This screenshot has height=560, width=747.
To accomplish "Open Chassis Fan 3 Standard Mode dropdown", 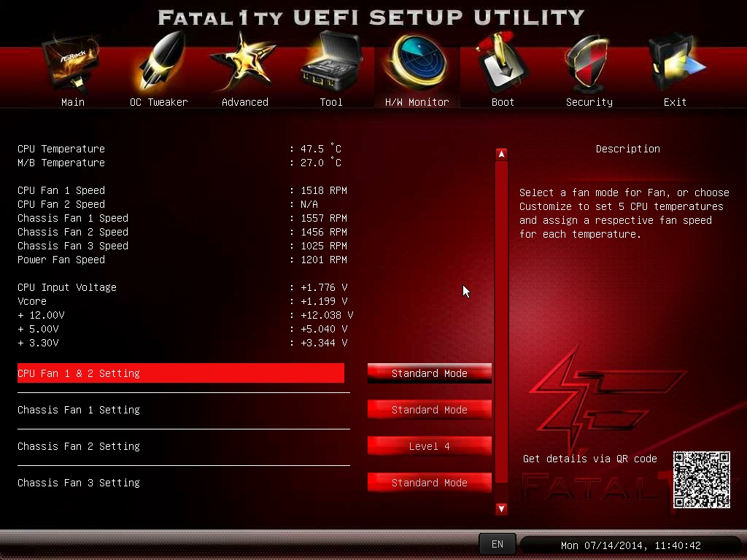I will point(429,483).
